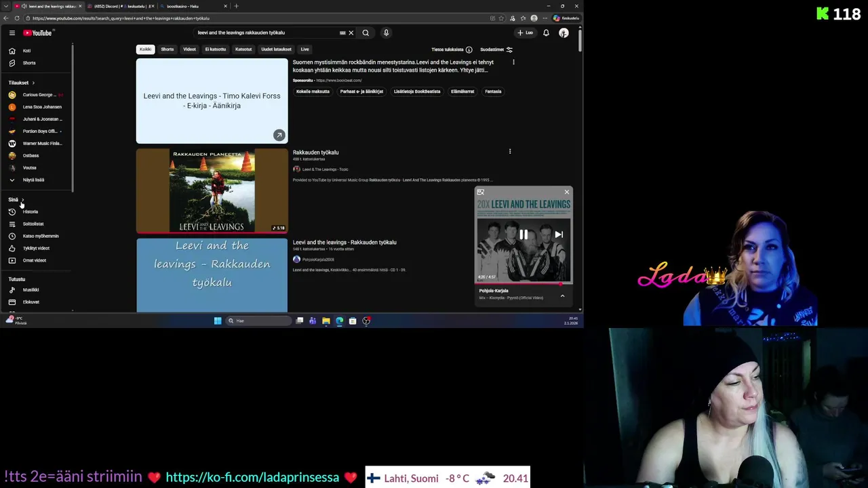Open a new browser tab

click(x=236, y=6)
